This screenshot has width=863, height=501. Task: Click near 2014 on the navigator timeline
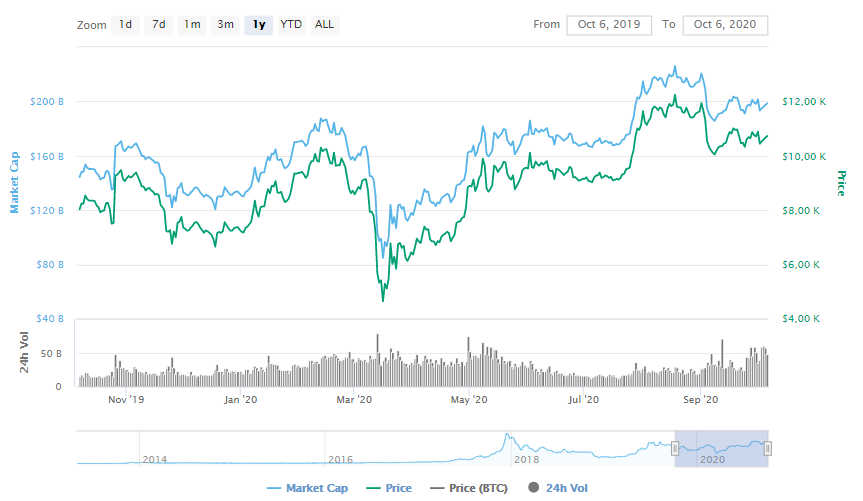click(x=153, y=459)
